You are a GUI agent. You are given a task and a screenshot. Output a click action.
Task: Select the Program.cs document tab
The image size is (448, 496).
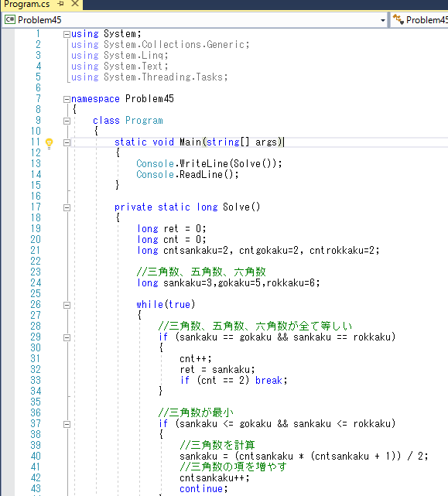pos(27,4)
